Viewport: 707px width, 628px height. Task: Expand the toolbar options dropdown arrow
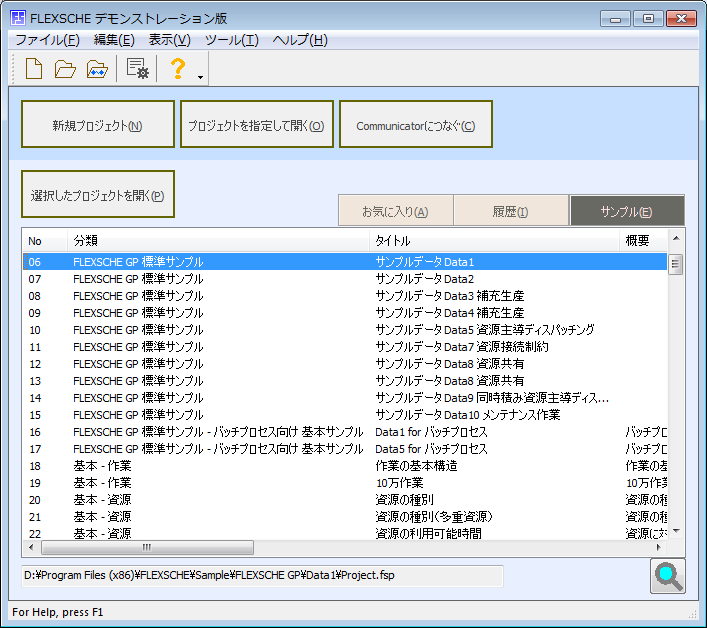coord(201,76)
